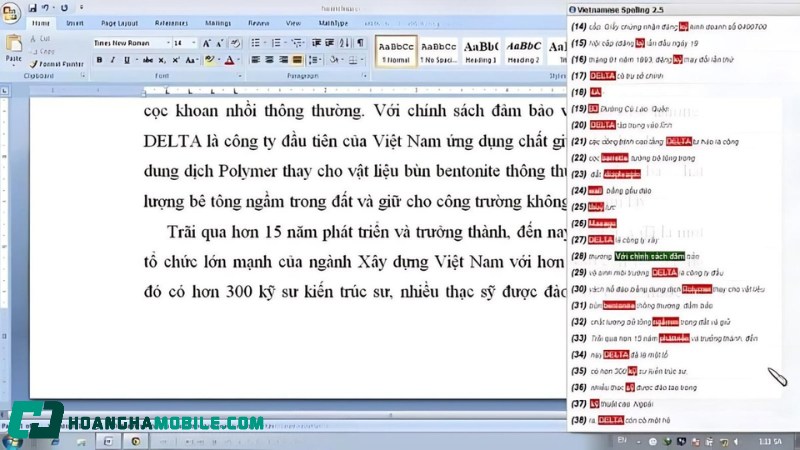Click the taskbar clock
The height and width of the screenshot is (450, 800).
(x=770, y=441)
